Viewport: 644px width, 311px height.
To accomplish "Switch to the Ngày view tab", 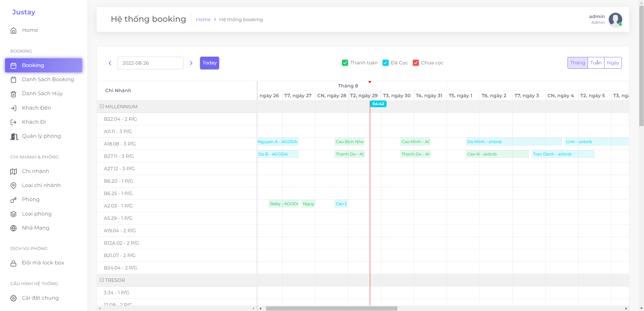I will click(613, 63).
